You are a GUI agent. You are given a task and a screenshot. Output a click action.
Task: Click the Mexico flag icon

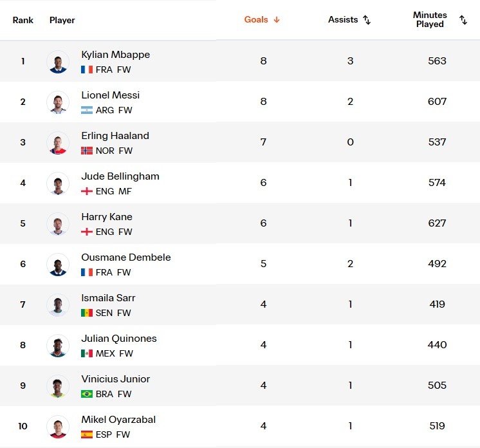pyautogui.click(x=87, y=353)
